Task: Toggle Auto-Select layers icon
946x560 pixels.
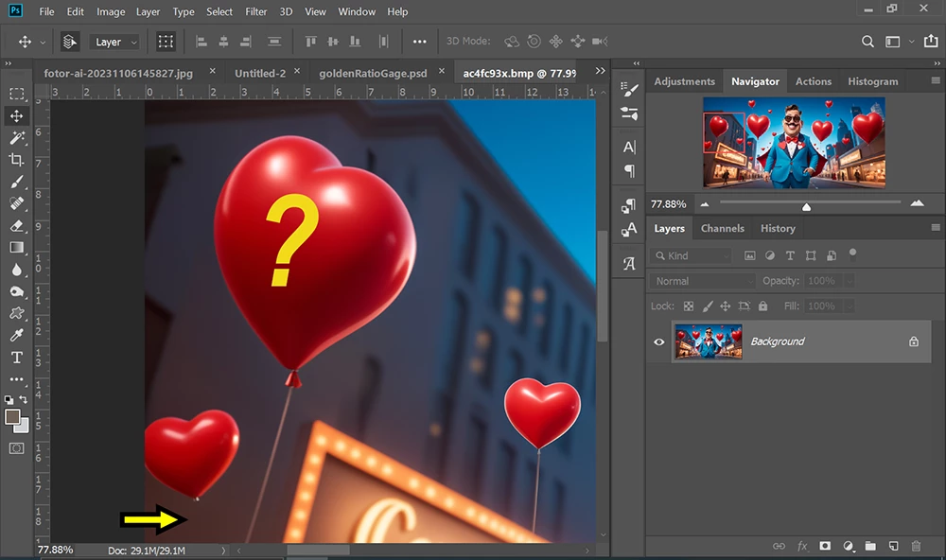Action: [x=70, y=42]
